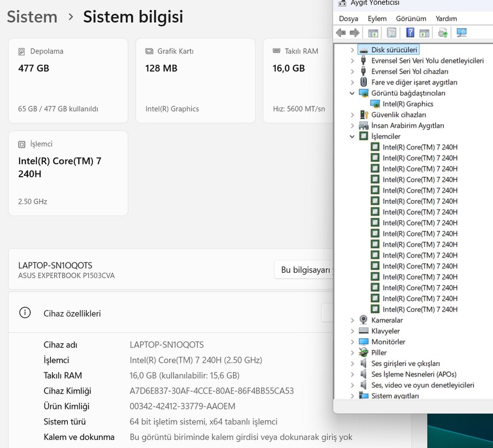The height and width of the screenshot is (448, 493).
Task: Expand the Klavyeler category
Action: [x=352, y=331]
